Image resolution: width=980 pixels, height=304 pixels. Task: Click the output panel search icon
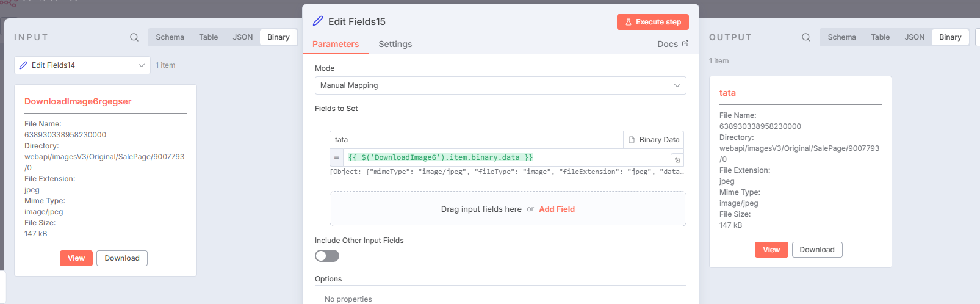coord(806,37)
